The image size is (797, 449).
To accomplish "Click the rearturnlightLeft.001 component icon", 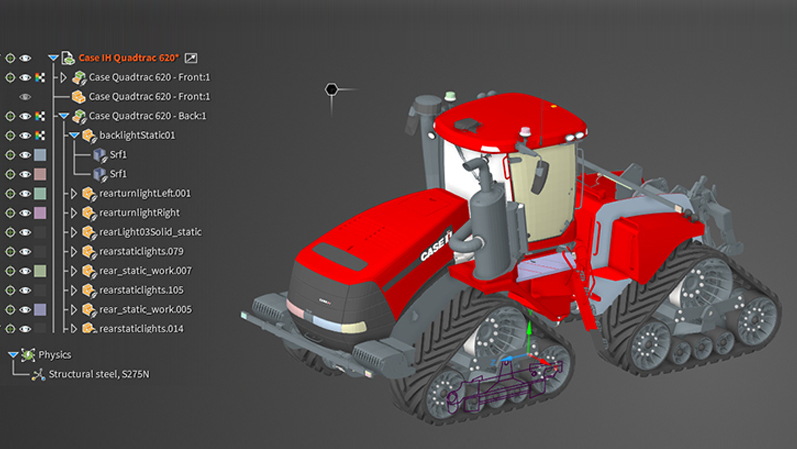I will 89,193.
